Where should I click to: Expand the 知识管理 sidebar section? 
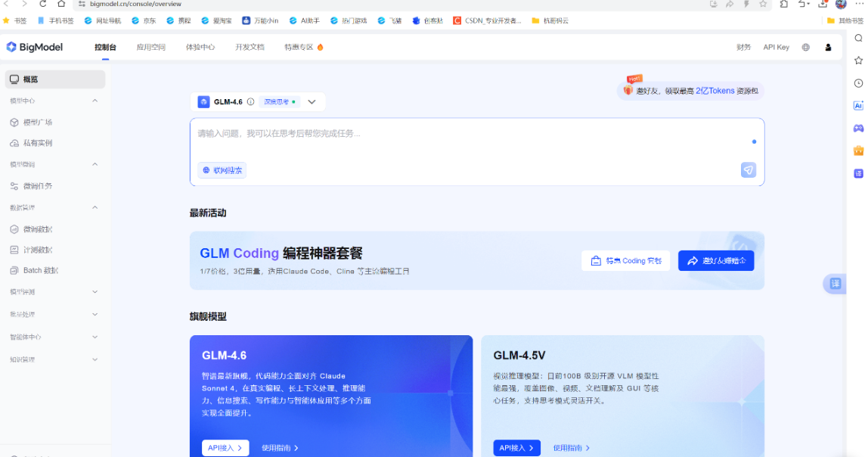95,359
